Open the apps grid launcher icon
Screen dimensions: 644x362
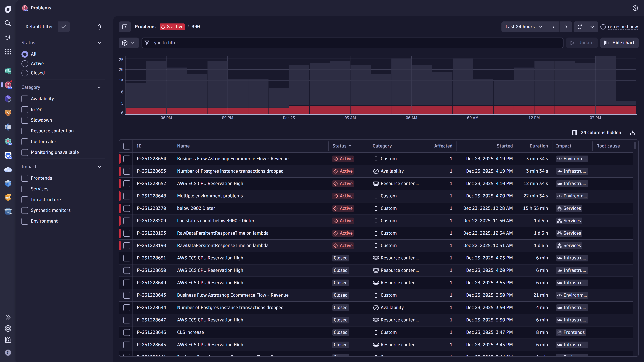8,51
